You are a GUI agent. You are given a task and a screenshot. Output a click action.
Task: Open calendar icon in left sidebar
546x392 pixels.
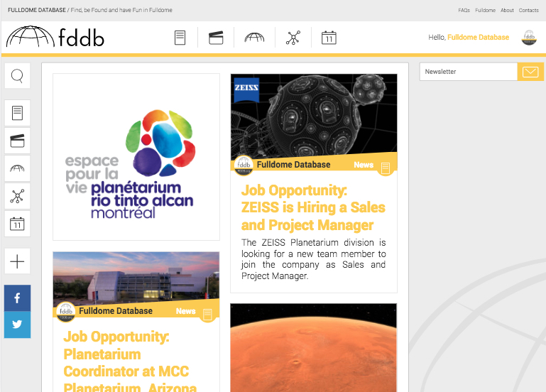click(x=18, y=224)
